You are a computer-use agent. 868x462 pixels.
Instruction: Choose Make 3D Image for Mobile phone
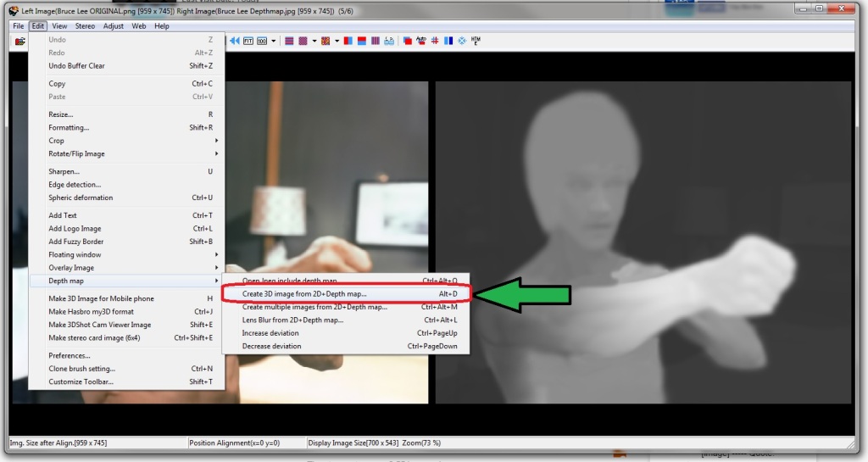pos(127,298)
